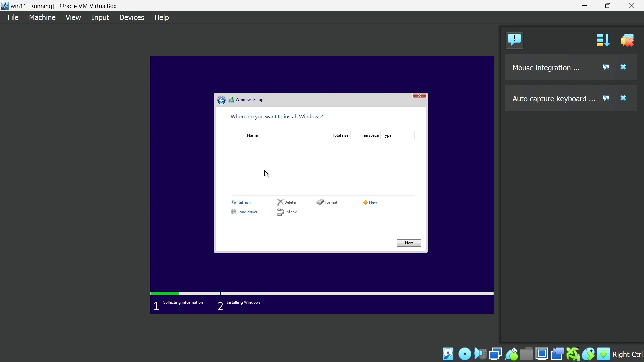Click the mouse integration status icon

(x=588, y=354)
